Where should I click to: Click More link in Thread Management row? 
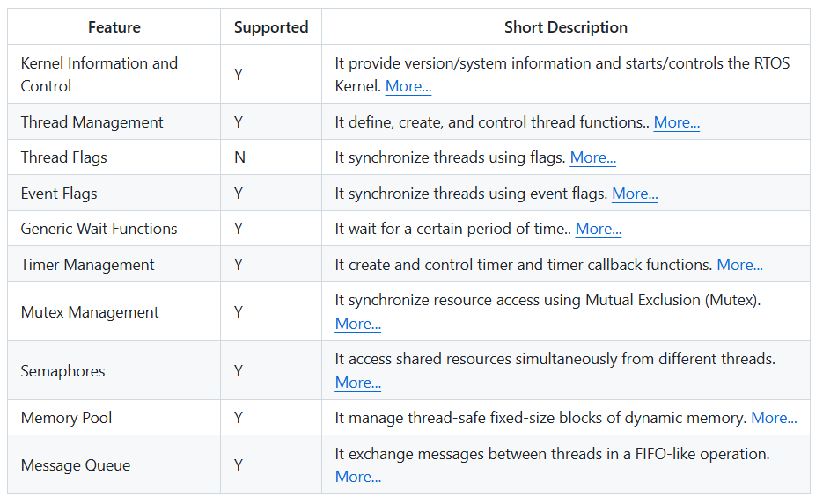pos(677,122)
